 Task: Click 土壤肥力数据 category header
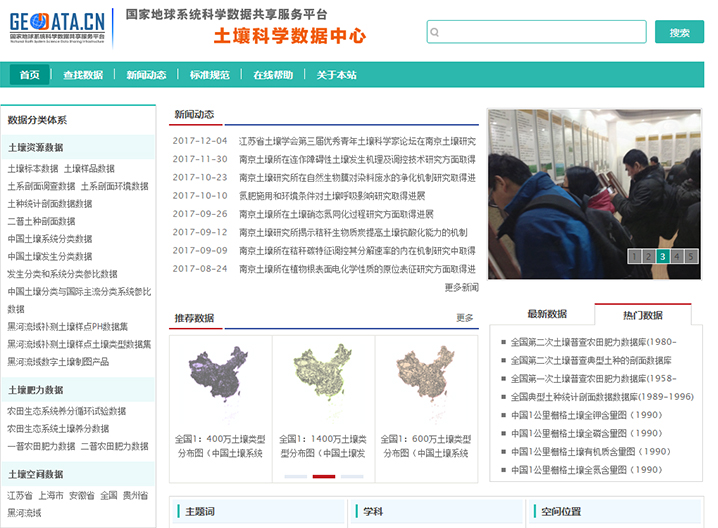(x=78, y=390)
